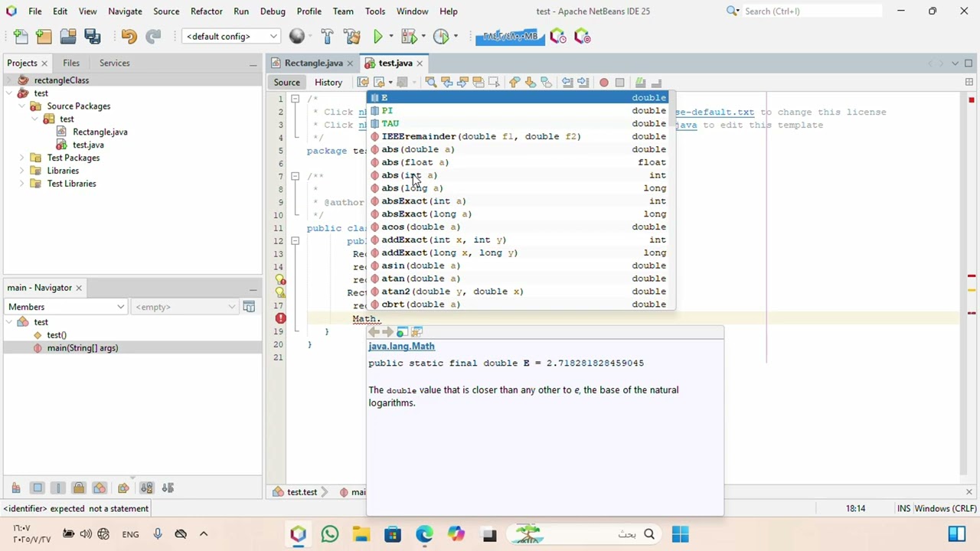Open the Debug Project dropdown arrow

pyautogui.click(x=423, y=37)
